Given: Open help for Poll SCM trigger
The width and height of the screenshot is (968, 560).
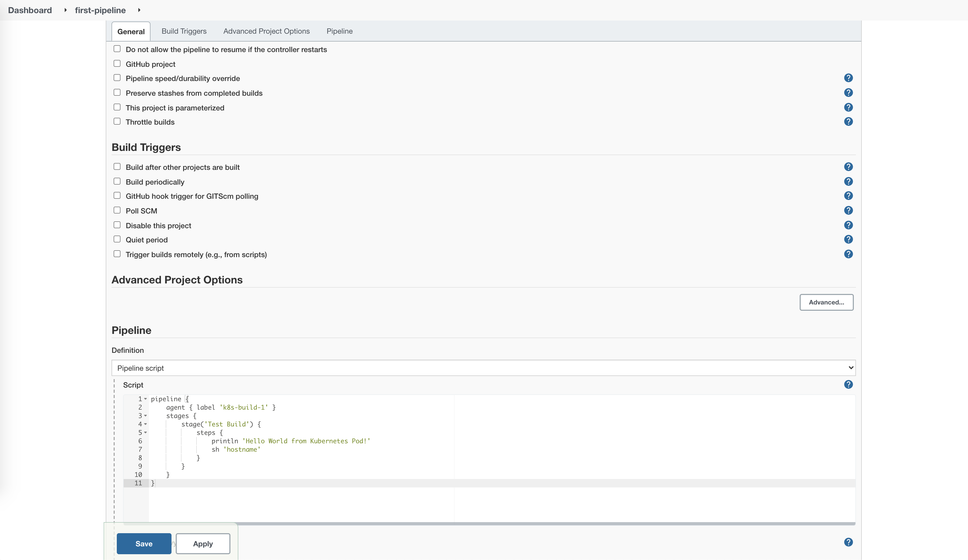Looking at the screenshot, I should 849,210.
